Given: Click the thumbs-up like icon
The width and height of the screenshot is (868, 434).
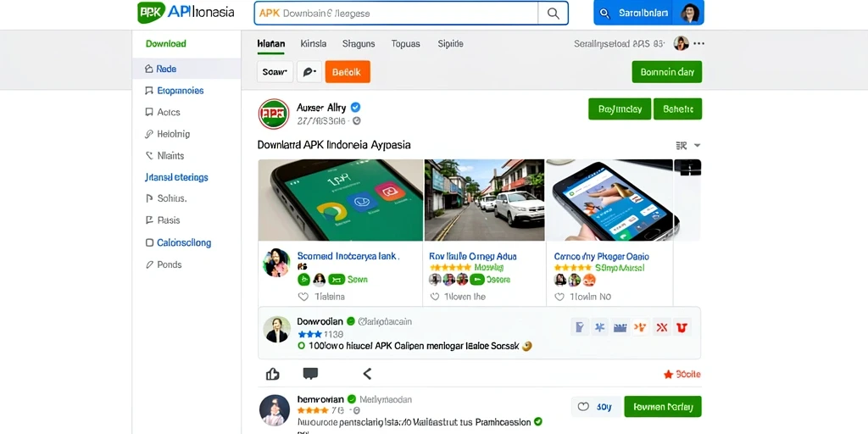Looking at the screenshot, I should click(x=272, y=374).
